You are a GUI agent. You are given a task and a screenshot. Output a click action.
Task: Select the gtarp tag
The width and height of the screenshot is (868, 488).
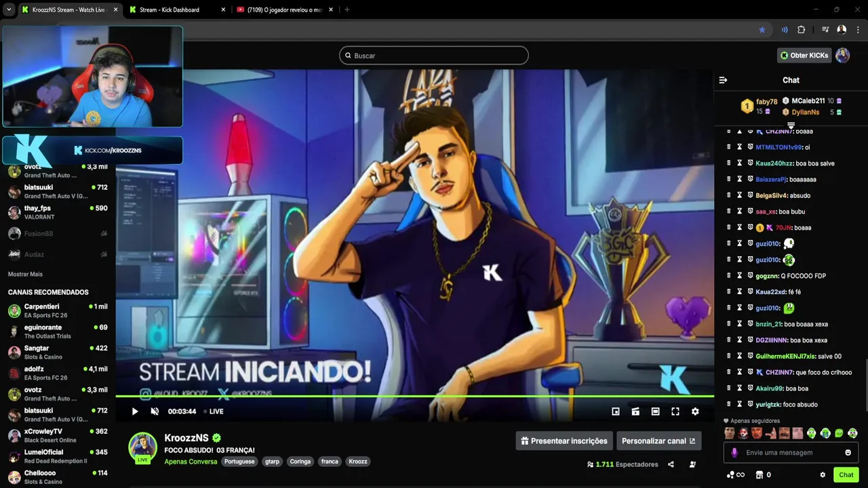pyautogui.click(x=272, y=462)
